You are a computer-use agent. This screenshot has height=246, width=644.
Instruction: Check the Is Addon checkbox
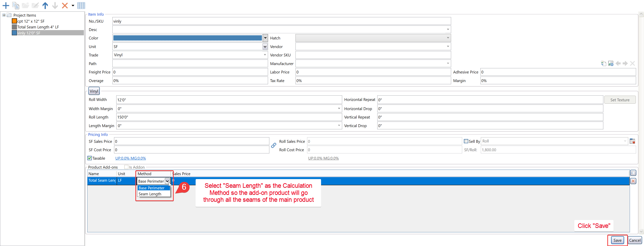click(127, 167)
